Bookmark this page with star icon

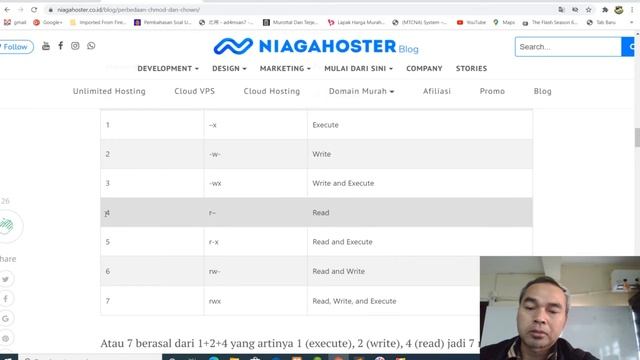pos(589,10)
